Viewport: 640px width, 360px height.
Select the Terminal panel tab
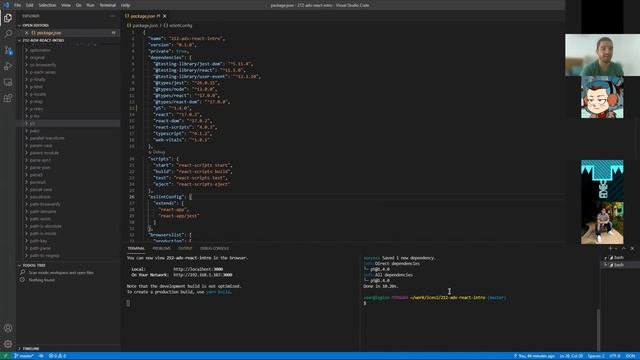136,248
